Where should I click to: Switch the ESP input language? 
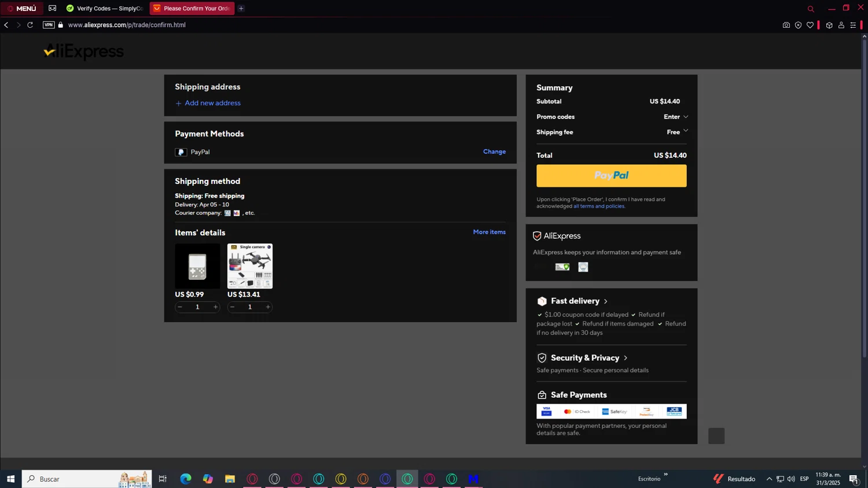tap(804, 479)
